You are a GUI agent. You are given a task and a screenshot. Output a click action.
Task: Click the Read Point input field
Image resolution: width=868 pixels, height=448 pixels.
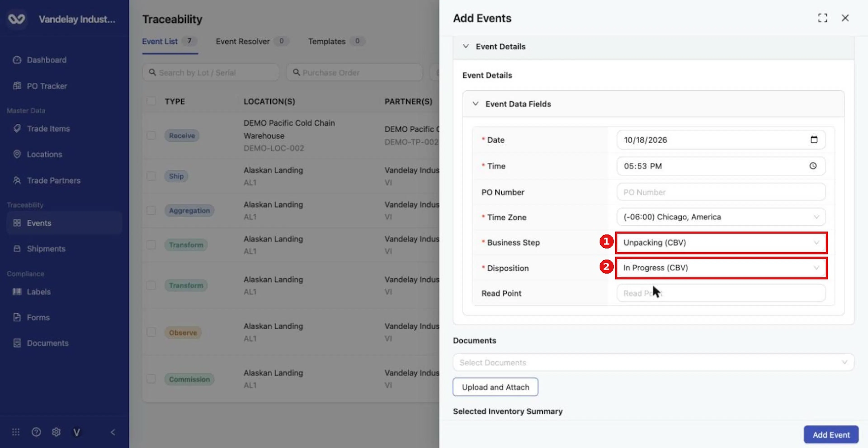(721, 293)
